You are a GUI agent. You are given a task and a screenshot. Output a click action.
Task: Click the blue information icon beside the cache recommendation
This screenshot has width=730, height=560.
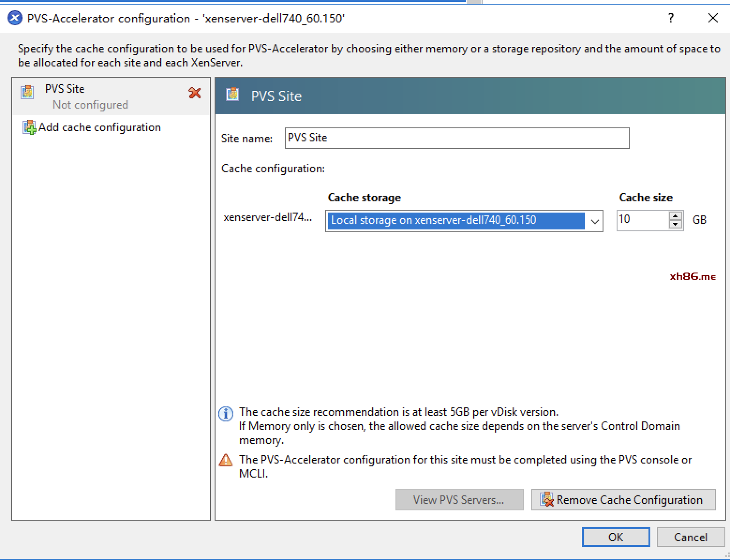click(226, 414)
